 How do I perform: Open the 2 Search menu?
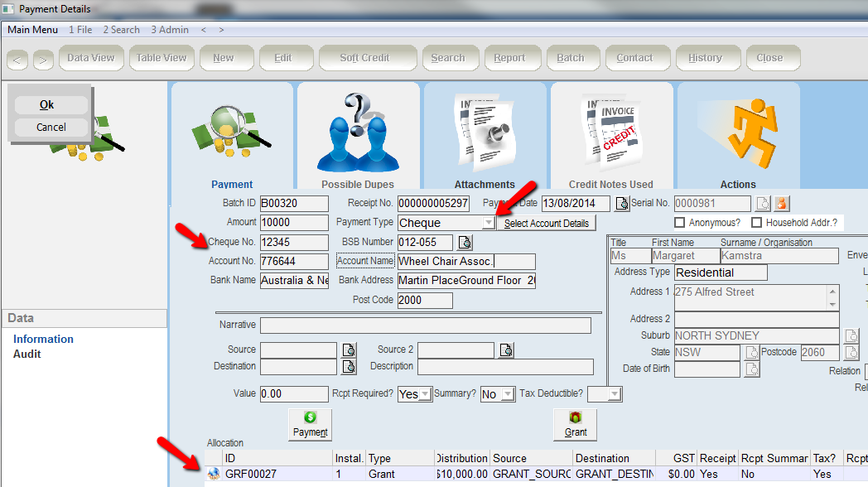(121, 30)
